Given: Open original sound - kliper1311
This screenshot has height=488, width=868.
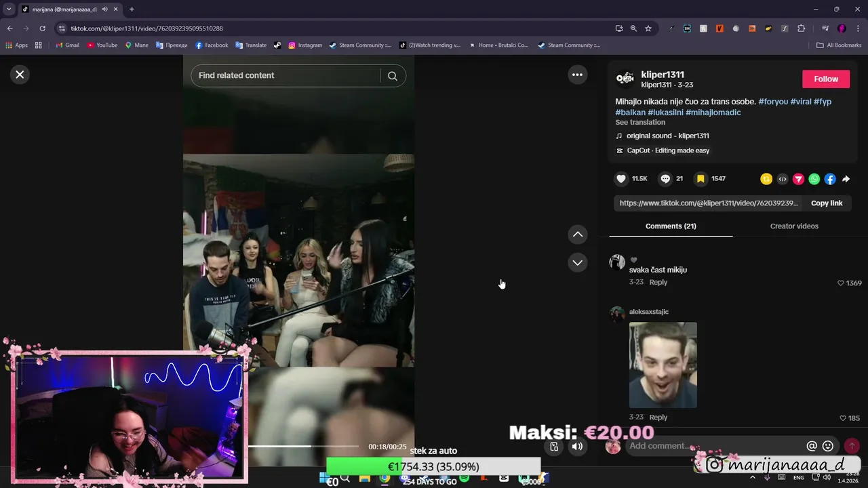Looking at the screenshot, I should tap(667, 136).
